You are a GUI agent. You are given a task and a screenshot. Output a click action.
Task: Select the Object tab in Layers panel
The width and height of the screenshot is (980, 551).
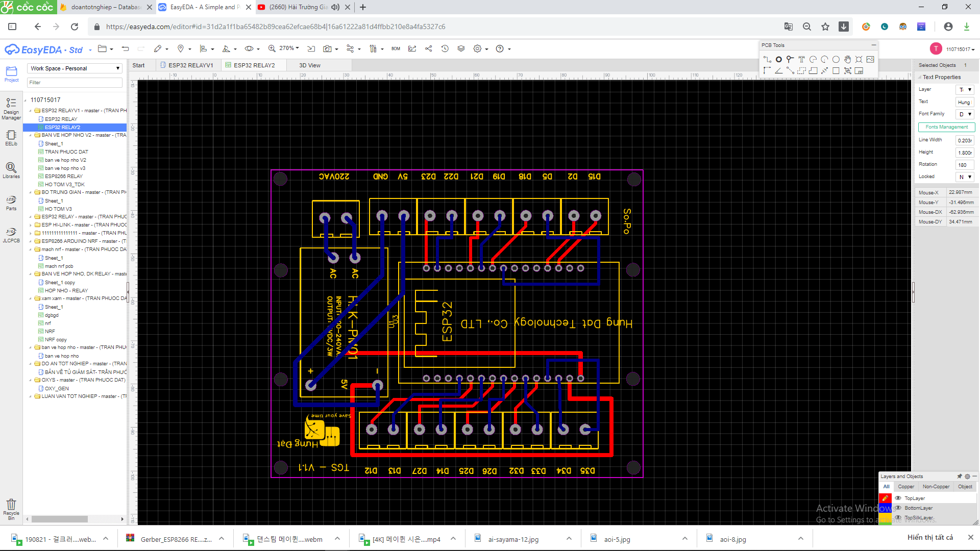coord(965,487)
